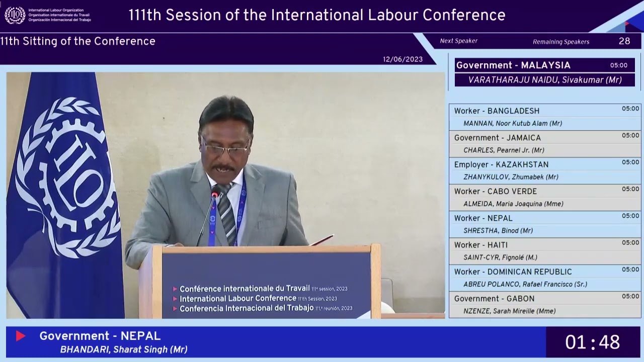Viewport: 644px width, 362px height.
Task: Pick Worker - CABO VERDE speaker row
Action: pyautogui.click(x=544, y=197)
